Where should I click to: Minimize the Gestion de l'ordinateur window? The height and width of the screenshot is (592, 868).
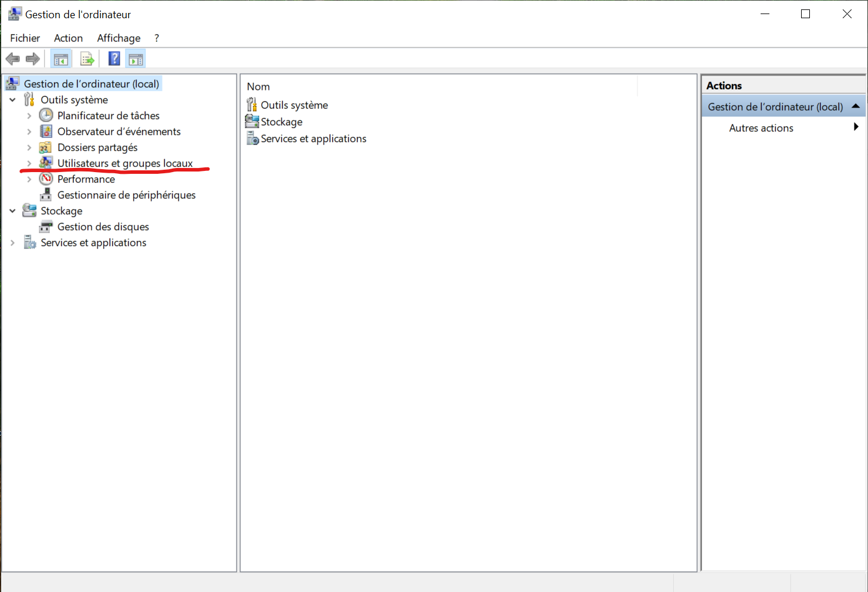765,14
